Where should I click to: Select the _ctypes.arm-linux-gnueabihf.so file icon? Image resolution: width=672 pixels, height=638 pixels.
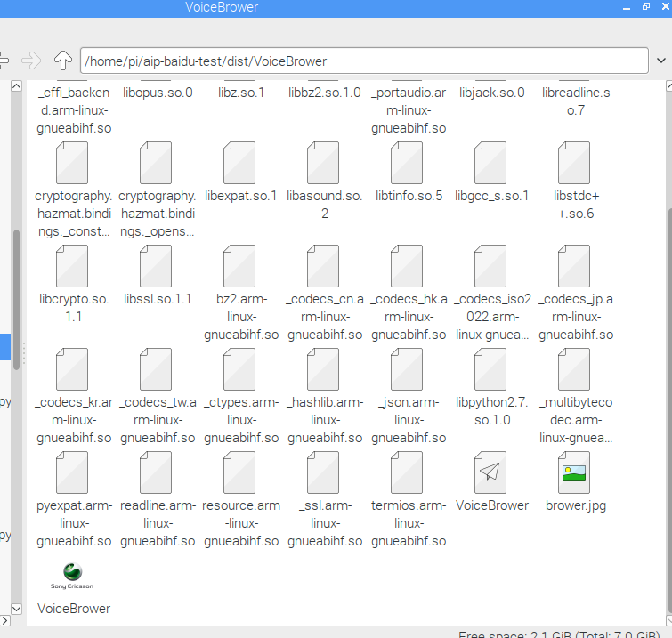coord(239,370)
